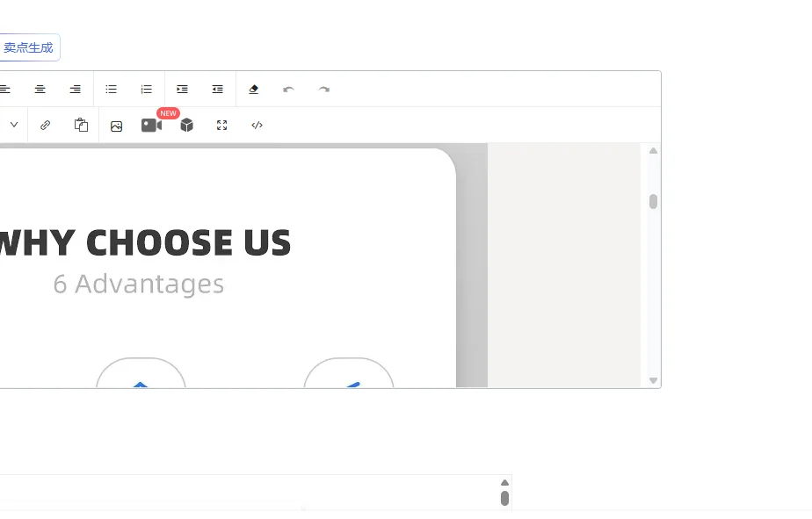Insert a hyperlink with the link icon

pos(46,126)
